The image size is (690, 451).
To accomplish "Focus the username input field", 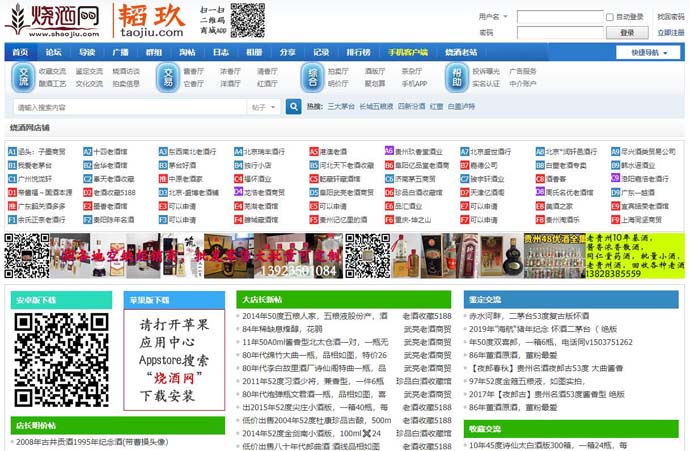I will pyautogui.click(x=560, y=17).
